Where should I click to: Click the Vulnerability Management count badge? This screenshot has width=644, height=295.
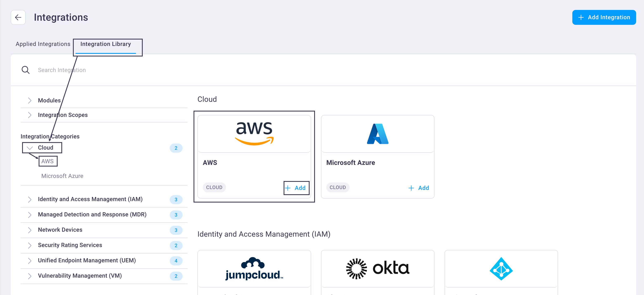[176, 276]
